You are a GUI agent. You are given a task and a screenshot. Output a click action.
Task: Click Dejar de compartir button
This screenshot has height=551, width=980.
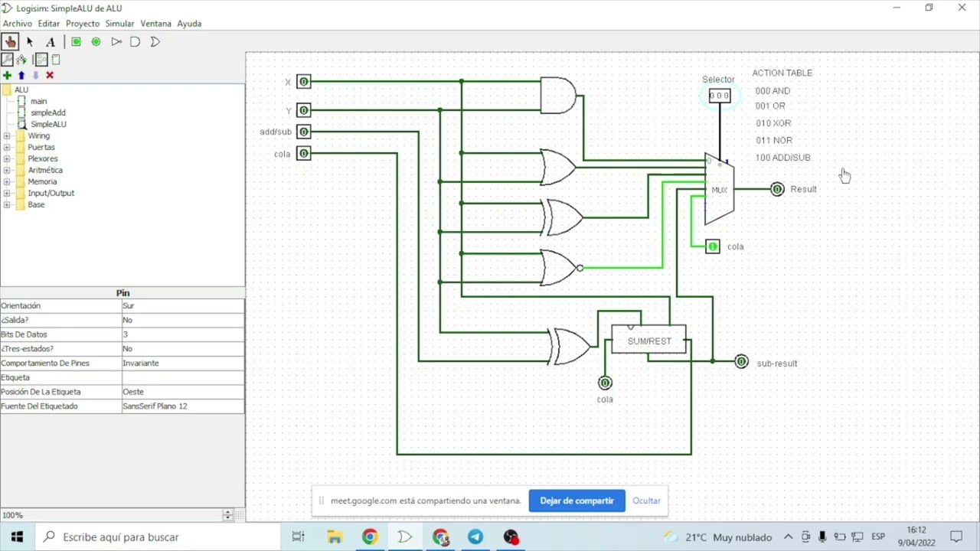pos(577,500)
